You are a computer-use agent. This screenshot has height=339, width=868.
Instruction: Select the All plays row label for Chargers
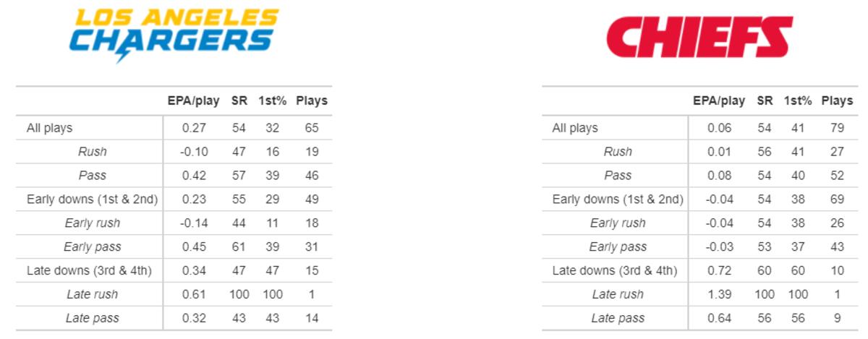click(x=50, y=128)
